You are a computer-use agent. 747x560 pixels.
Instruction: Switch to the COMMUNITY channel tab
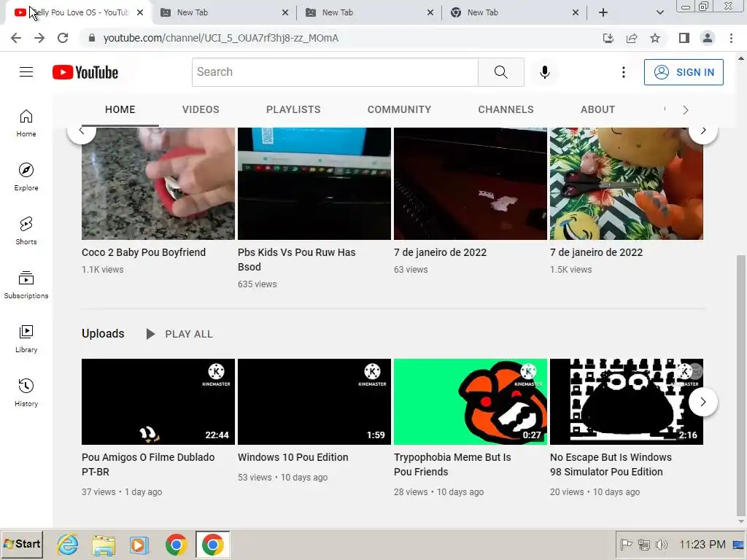click(x=399, y=109)
